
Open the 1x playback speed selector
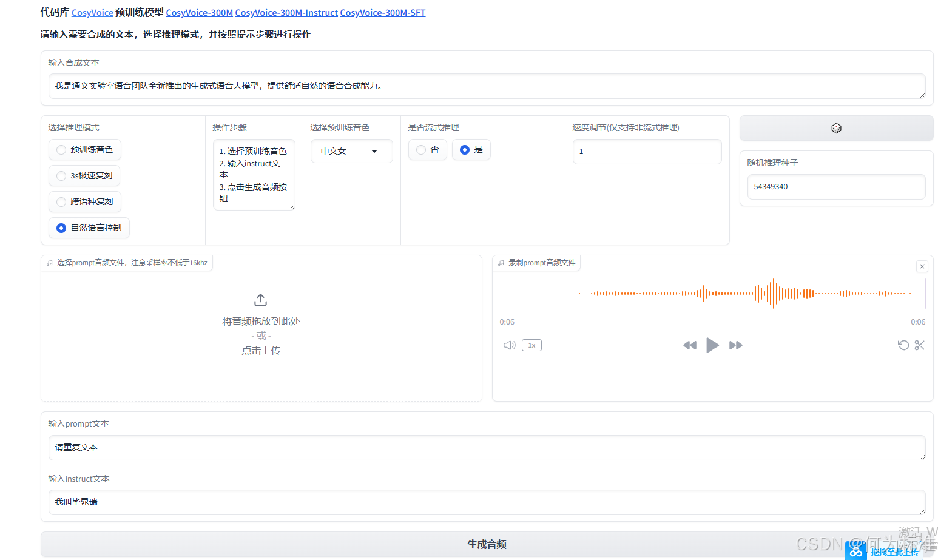pyautogui.click(x=531, y=345)
